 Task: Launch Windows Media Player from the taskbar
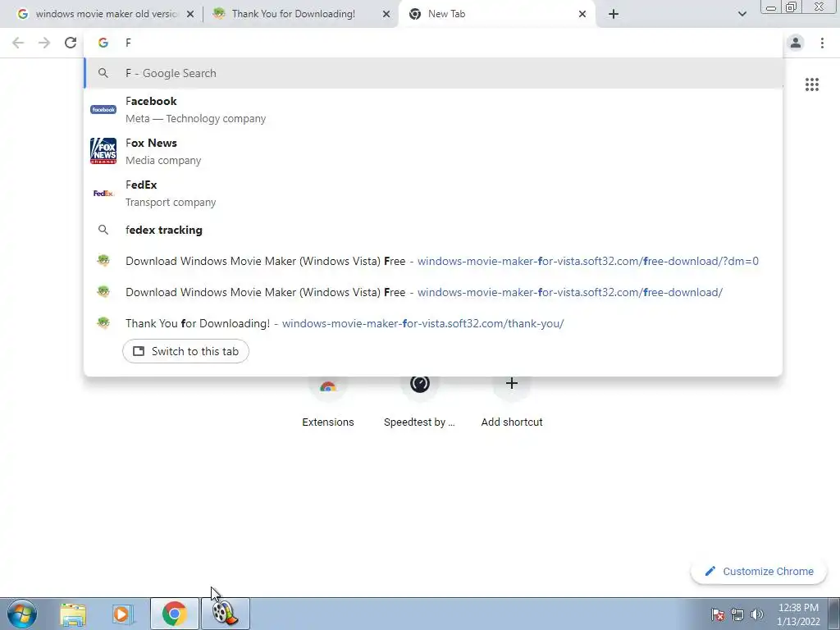click(123, 614)
